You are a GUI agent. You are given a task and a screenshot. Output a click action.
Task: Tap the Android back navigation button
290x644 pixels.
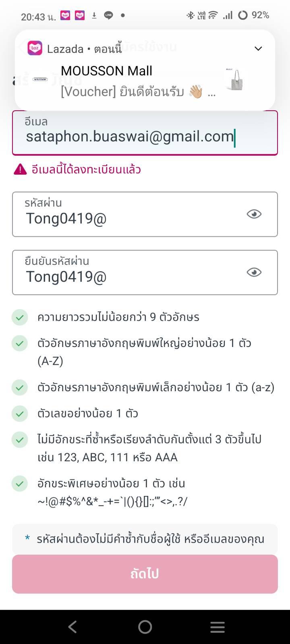(72, 627)
